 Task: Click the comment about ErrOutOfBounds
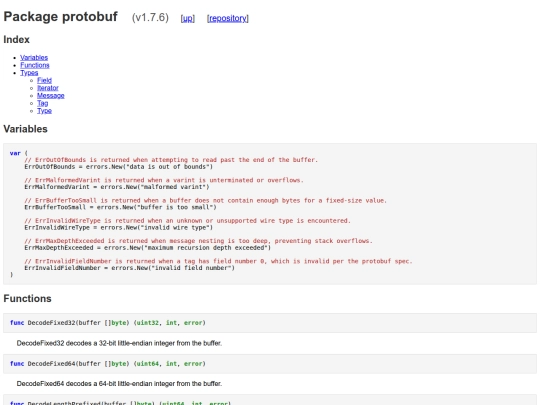tap(171, 160)
